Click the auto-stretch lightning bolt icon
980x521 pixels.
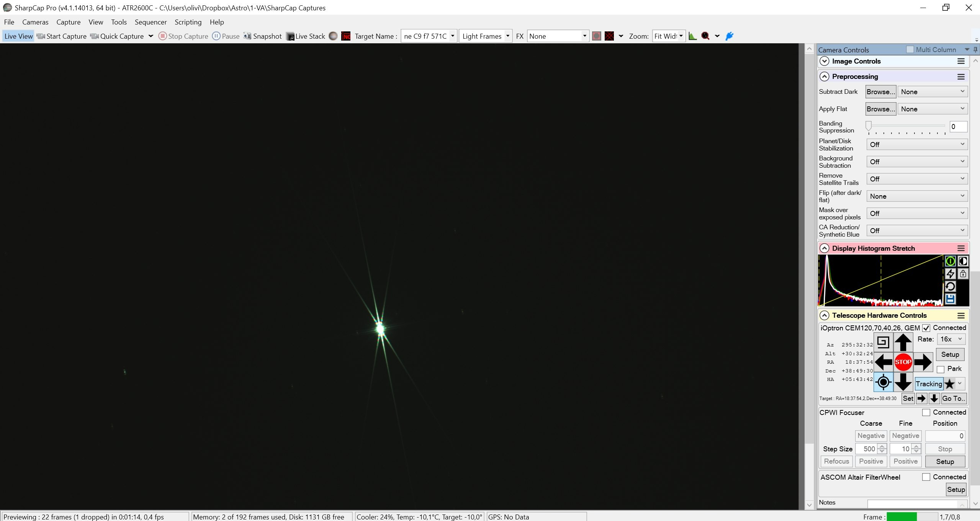[x=950, y=274]
